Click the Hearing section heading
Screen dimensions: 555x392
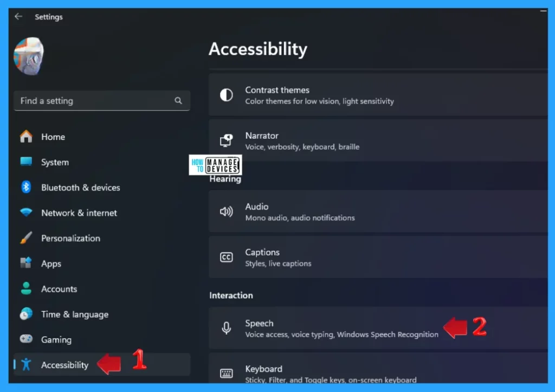(225, 179)
